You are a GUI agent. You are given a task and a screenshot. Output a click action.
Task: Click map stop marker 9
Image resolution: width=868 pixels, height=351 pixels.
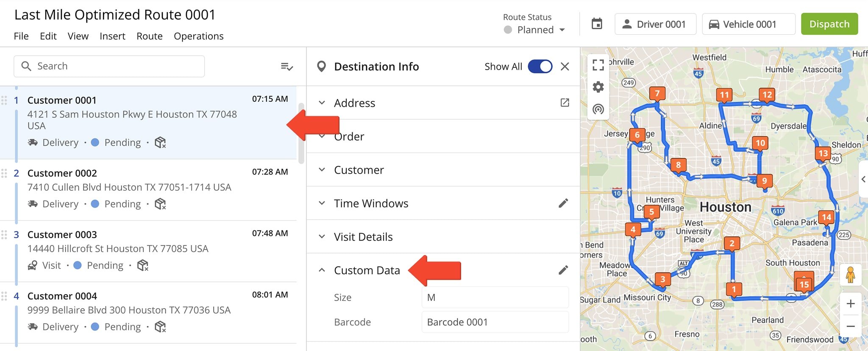click(764, 181)
